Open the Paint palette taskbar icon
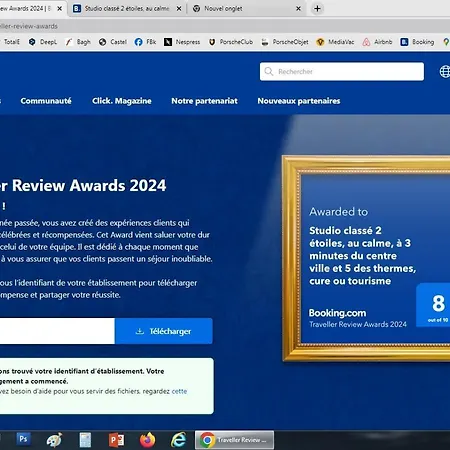The image size is (450, 450). [54, 440]
